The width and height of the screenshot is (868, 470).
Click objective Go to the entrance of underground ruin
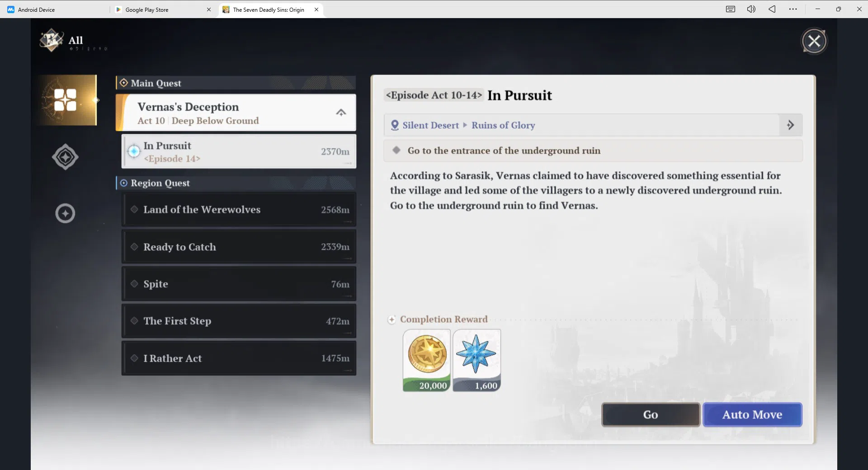tap(593, 150)
